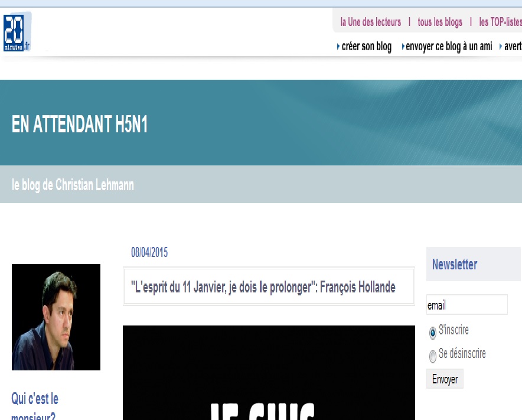The image size is (522, 420).
Task: Select the 'Se désinscrire' radio button
Action: click(x=432, y=356)
